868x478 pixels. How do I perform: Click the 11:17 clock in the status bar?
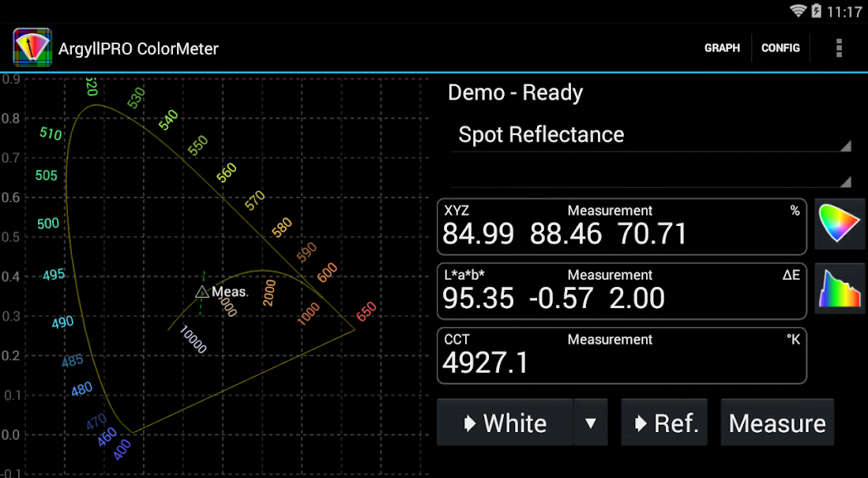[844, 12]
